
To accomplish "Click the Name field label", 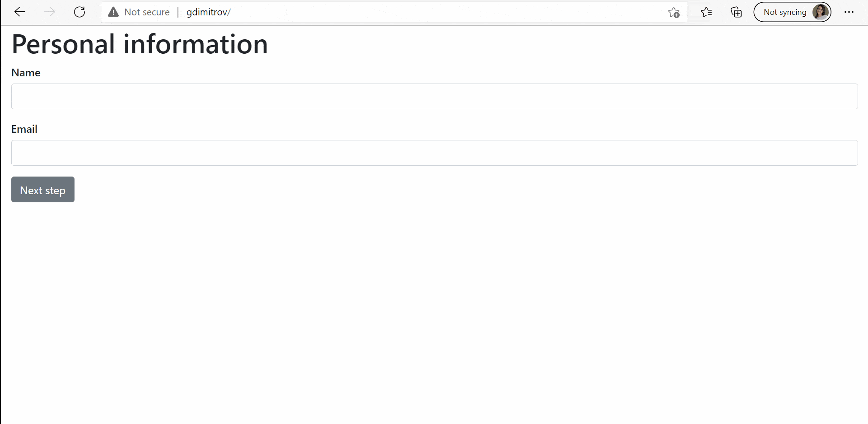I will 26,73.
